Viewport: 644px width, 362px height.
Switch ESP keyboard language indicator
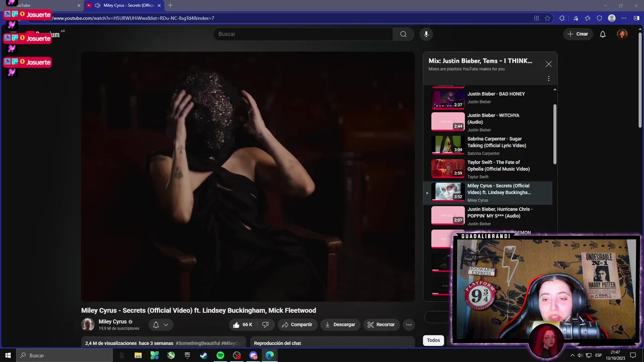(x=600, y=355)
